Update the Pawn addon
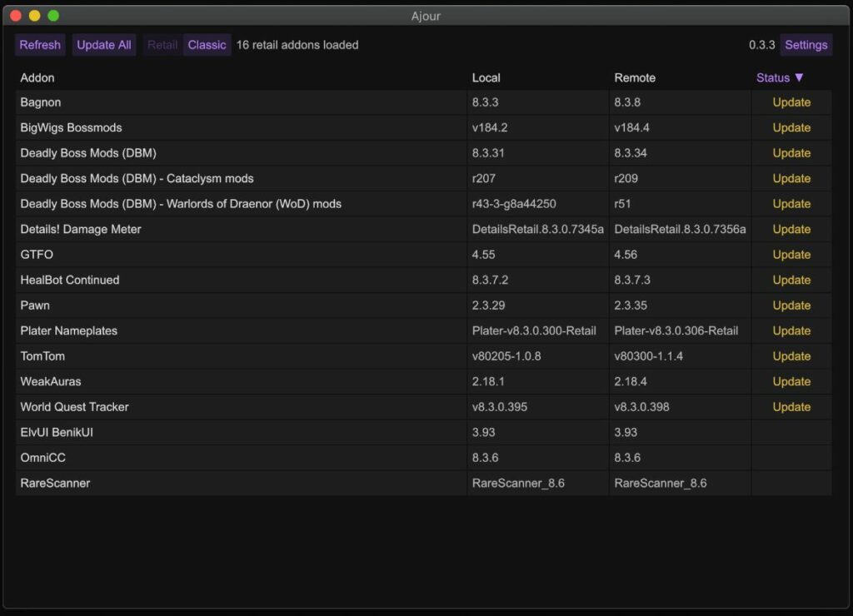Image resolution: width=853 pixels, height=616 pixels. click(x=791, y=306)
